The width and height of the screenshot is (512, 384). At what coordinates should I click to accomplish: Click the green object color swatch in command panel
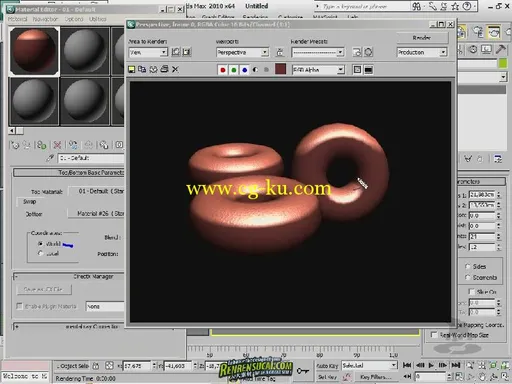pos(503,63)
